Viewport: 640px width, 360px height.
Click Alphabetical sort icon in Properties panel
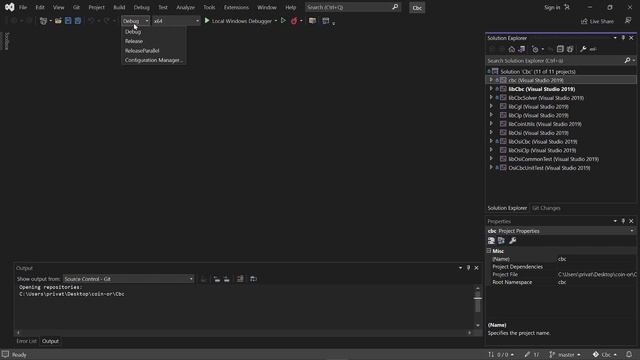[x=501, y=241]
